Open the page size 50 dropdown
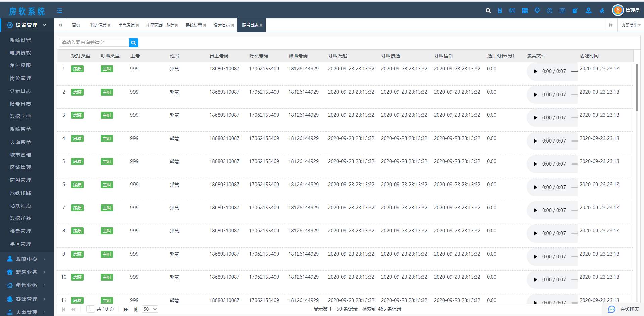This screenshot has height=316, width=644. coord(150,309)
